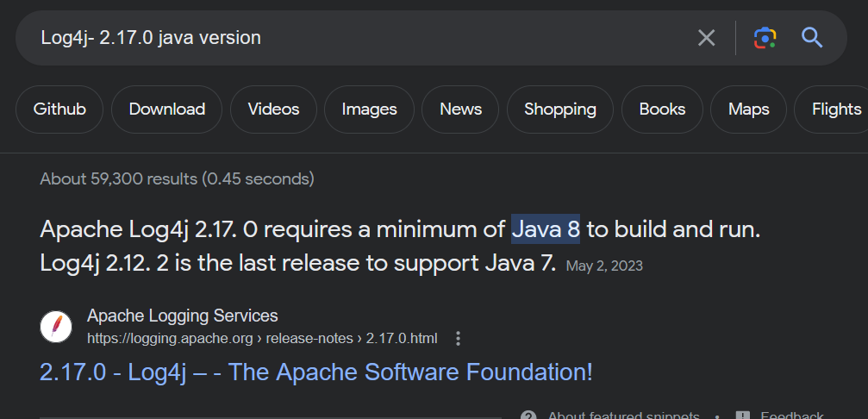Viewport: 868px width, 419px height.
Task: Show News results
Action: [x=460, y=109]
